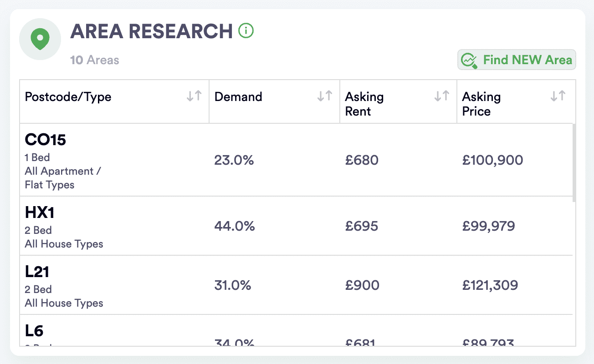Screen dimensions: 594x364
Task: Sort by Asking Rent arrows icon
Action: (x=442, y=96)
